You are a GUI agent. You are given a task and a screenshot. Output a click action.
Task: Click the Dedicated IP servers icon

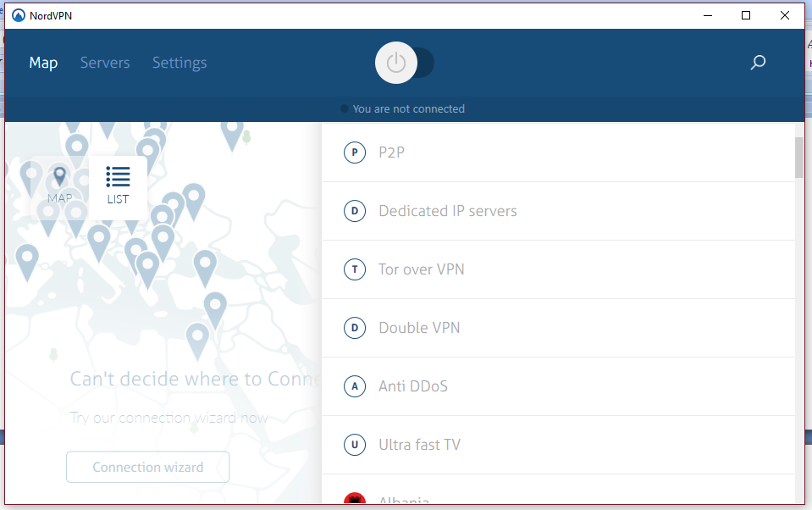[355, 211]
